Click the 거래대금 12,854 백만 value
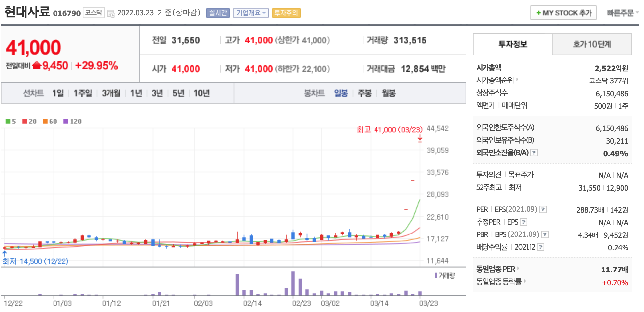This screenshot has height=312, width=644. [423, 69]
